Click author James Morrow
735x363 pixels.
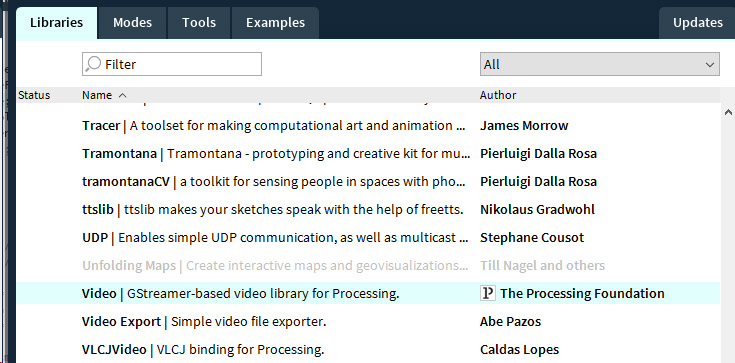pyautogui.click(x=524, y=126)
